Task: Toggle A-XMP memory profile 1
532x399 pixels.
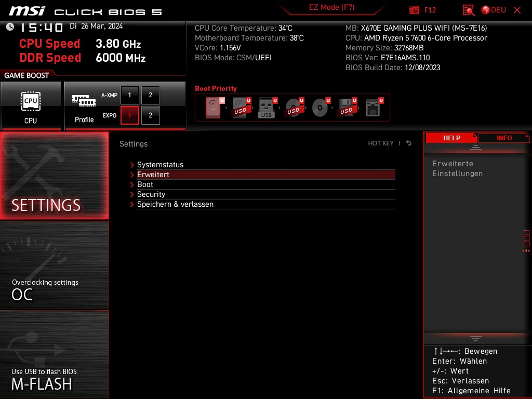Action: pos(129,95)
